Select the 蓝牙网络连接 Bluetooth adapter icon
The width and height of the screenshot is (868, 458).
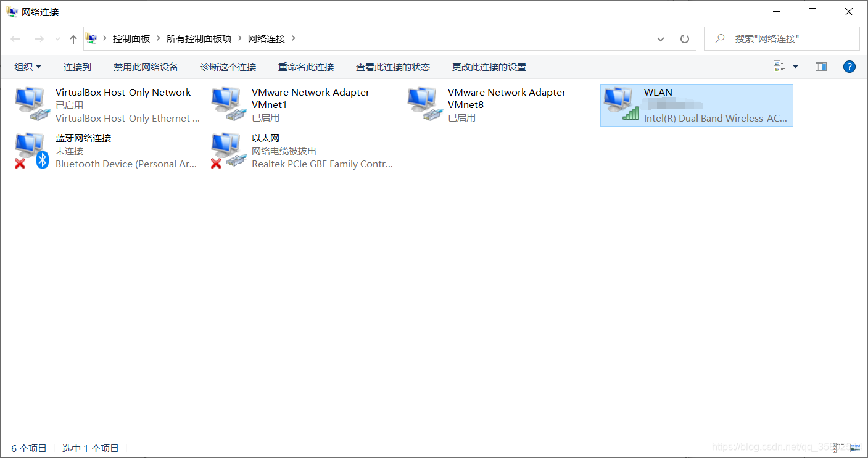(32, 151)
